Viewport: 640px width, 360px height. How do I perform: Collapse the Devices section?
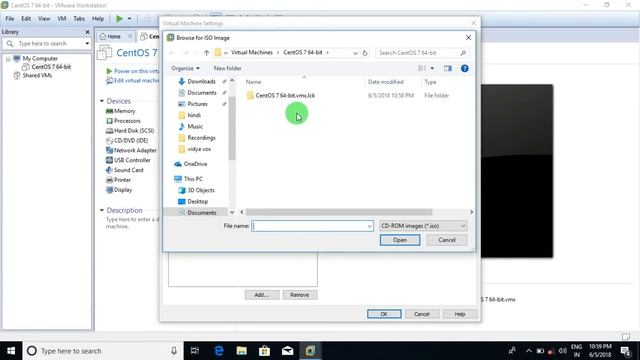[x=102, y=101]
